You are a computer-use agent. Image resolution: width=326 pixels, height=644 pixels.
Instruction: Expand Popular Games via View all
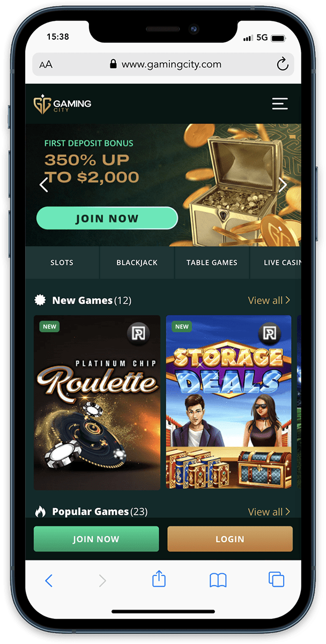[269, 512]
